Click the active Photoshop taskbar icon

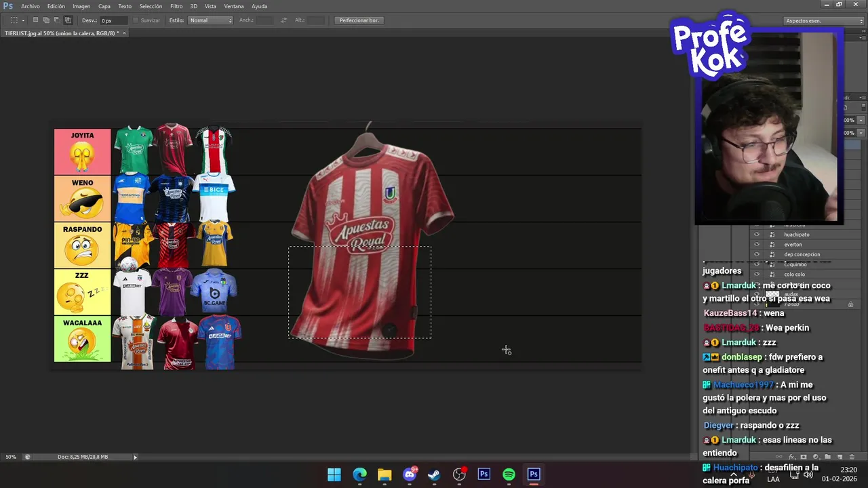pyautogui.click(x=534, y=474)
